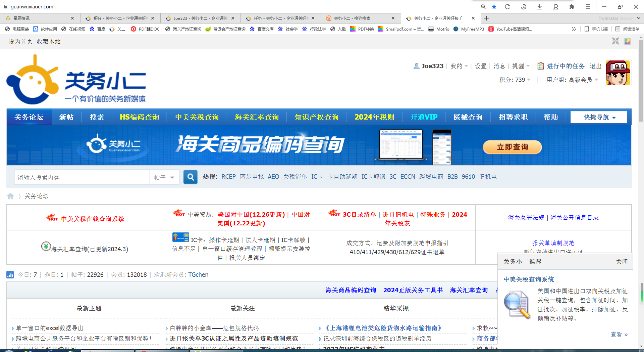
Task: Open browser history clock icon
Action: click(x=524, y=7)
